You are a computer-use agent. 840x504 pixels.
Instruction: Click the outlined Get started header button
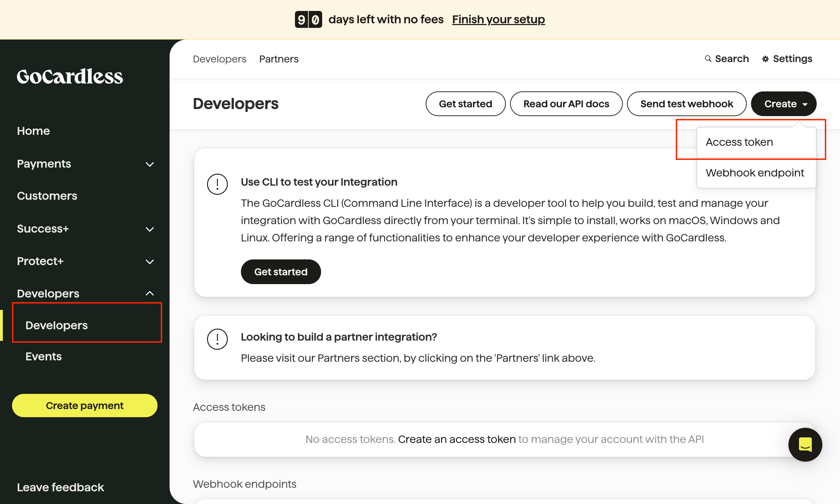466,104
